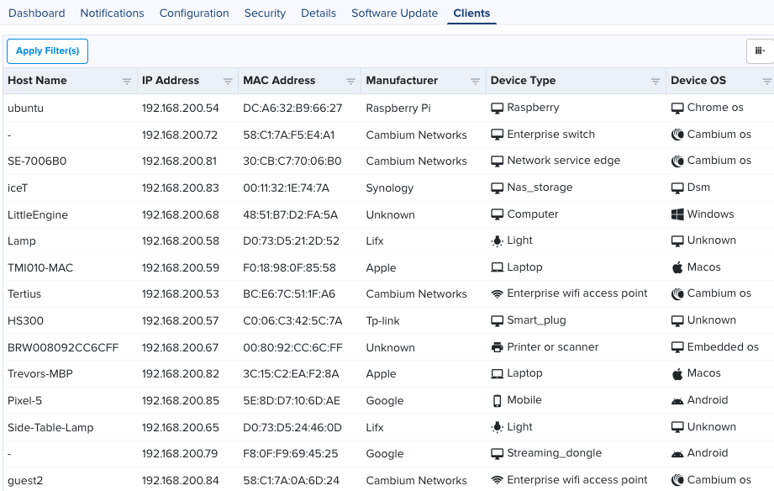Click the light bulb icon for Lamp
The width and height of the screenshot is (774, 491).
tap(497, 241)
